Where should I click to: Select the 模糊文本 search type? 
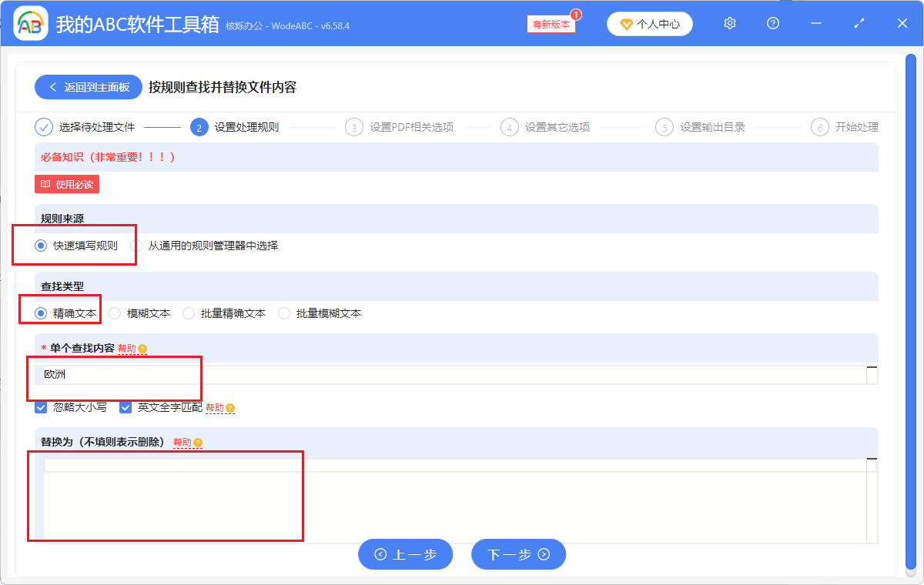point(114,313)
